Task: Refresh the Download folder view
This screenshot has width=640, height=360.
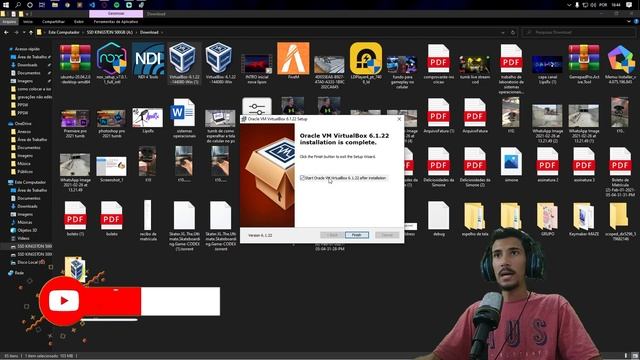Action: tap(513, 32)
